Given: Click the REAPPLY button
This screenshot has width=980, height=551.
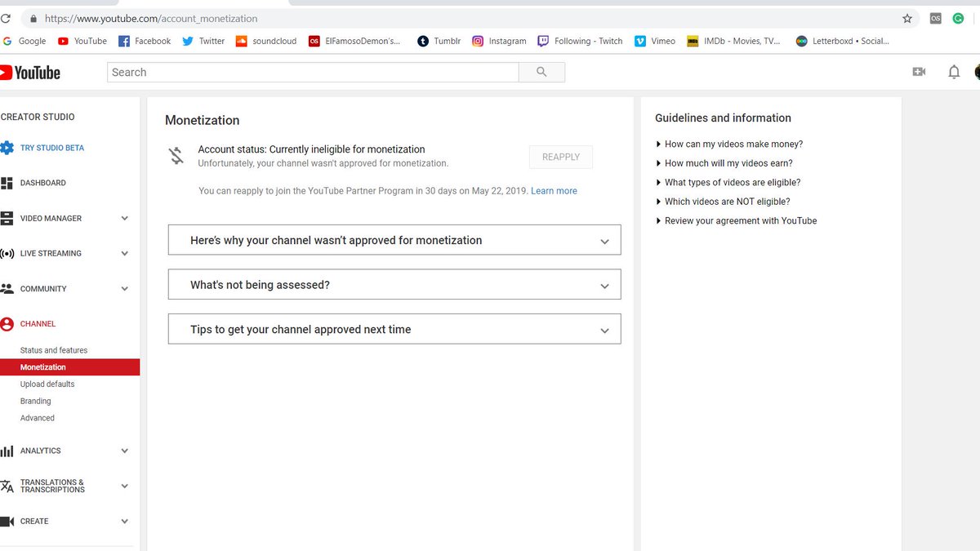Looking at the screenshot, I should pos(561,157).
